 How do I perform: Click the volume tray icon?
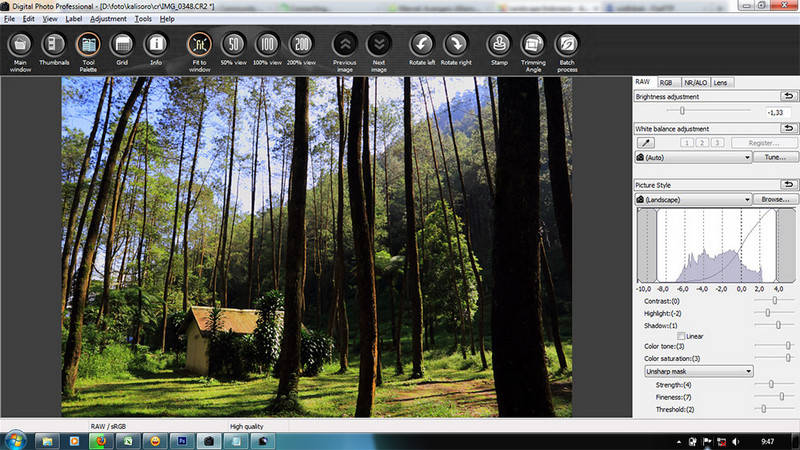[735, 442]
